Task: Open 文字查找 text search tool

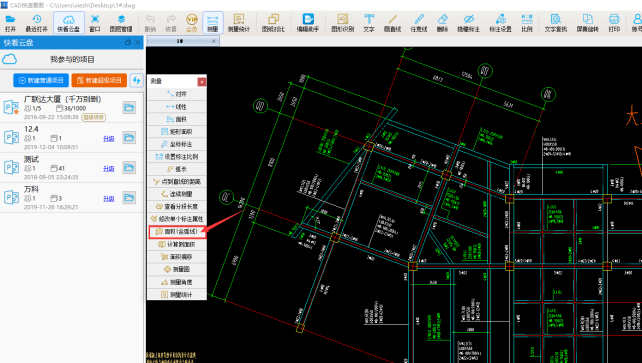Action: (x=556, y=23)
